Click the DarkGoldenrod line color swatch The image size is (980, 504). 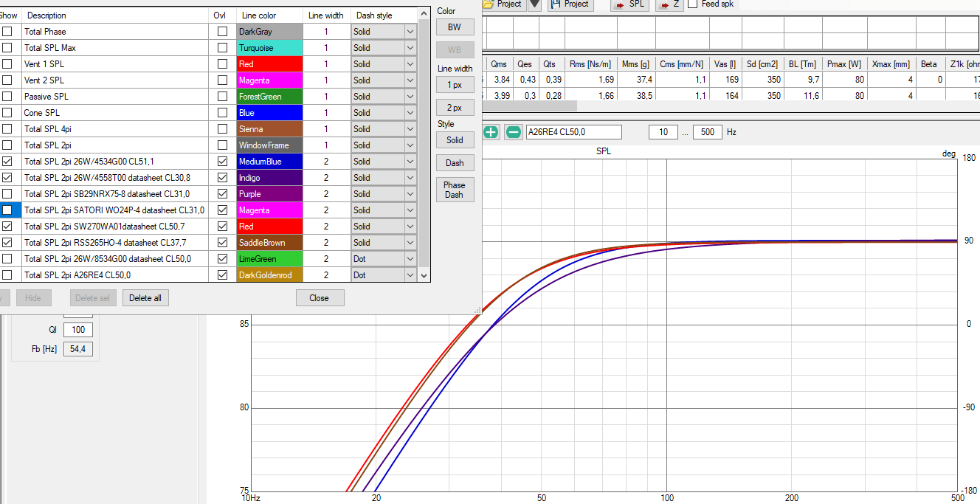[x=269, y=275]
